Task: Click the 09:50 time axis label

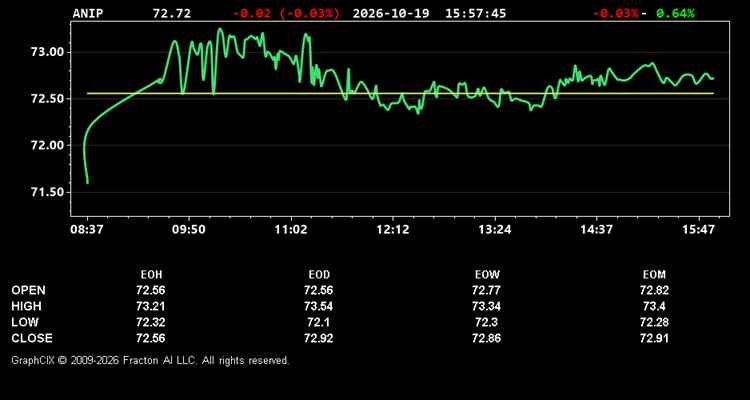Action: pyautogui.click(x=189, y=230)
